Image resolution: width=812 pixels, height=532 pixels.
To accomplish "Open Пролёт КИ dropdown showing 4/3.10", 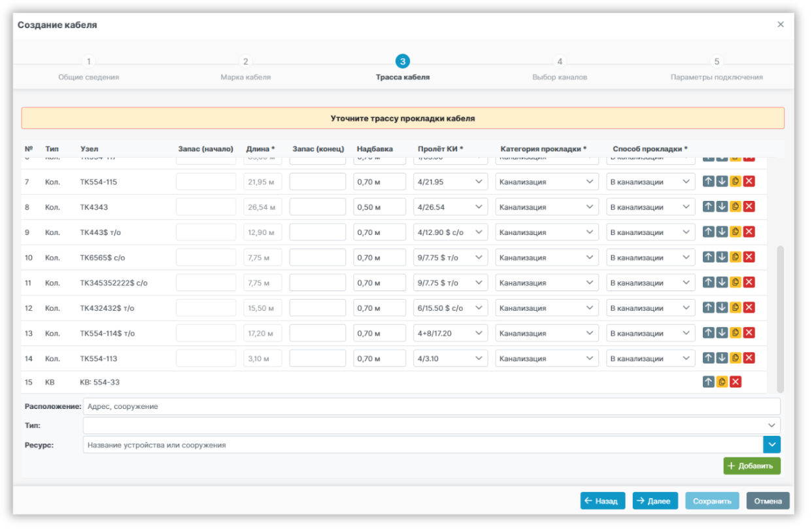I will (450, 359).
